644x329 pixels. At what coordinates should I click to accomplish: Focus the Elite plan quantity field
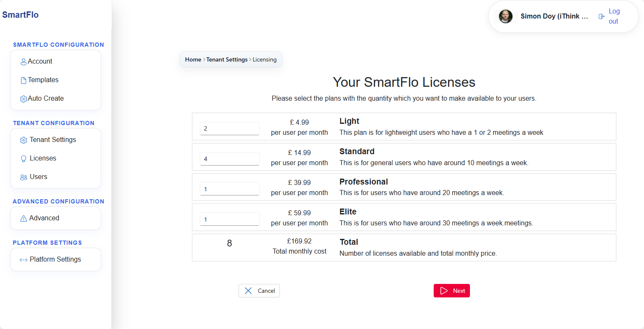pyautogui.click(x=230, y=219)
